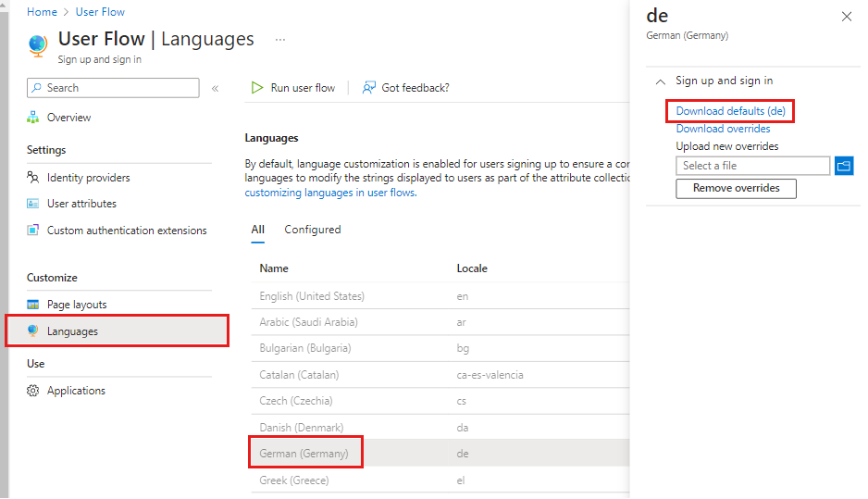Collapse the sidebar with double chevron
Viewport: 868px width, 499px height.
[215, 89]
